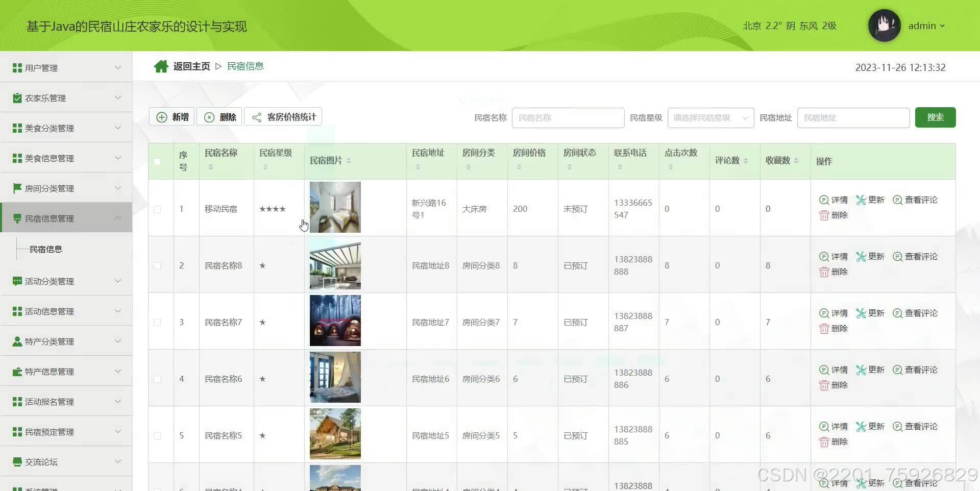
Task: Click the share icon on 客房价格统计
Action: [257, 117]
